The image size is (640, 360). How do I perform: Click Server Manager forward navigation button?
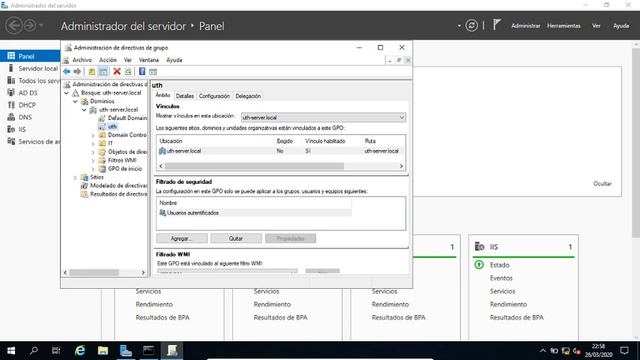[30, 26]
